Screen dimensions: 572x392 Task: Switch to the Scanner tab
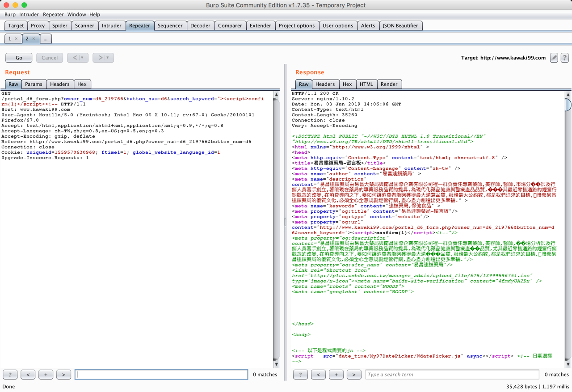[84, 25]
